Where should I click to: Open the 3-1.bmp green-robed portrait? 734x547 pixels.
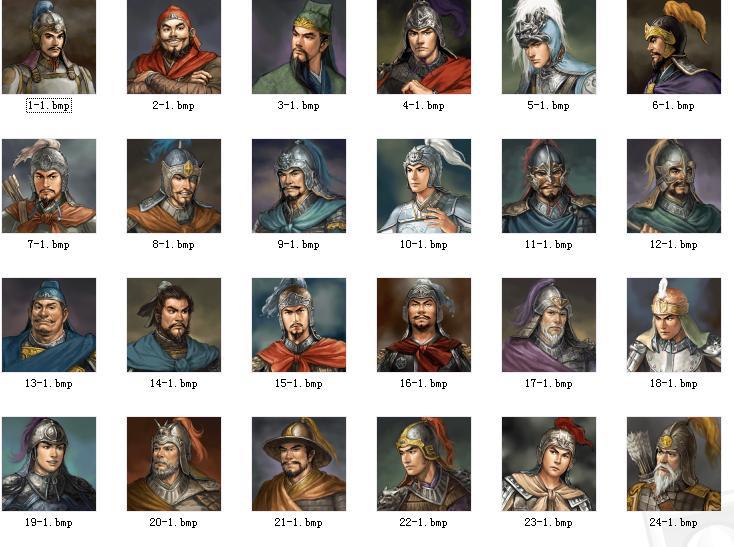(x=299, y=47)
